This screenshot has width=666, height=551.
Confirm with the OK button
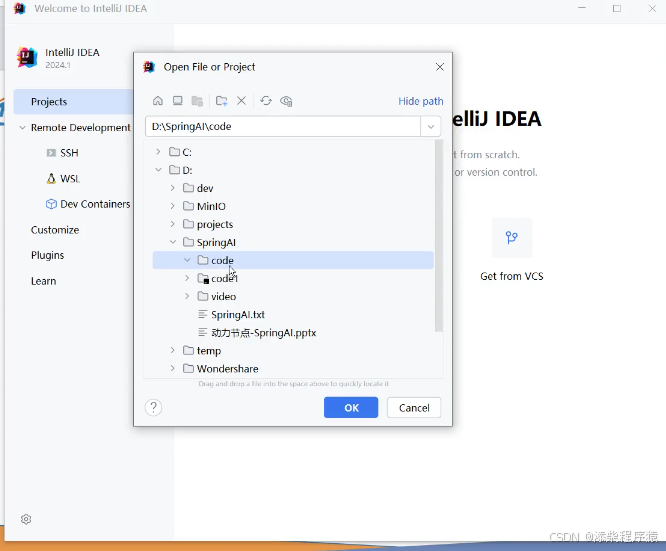(351, 407)
